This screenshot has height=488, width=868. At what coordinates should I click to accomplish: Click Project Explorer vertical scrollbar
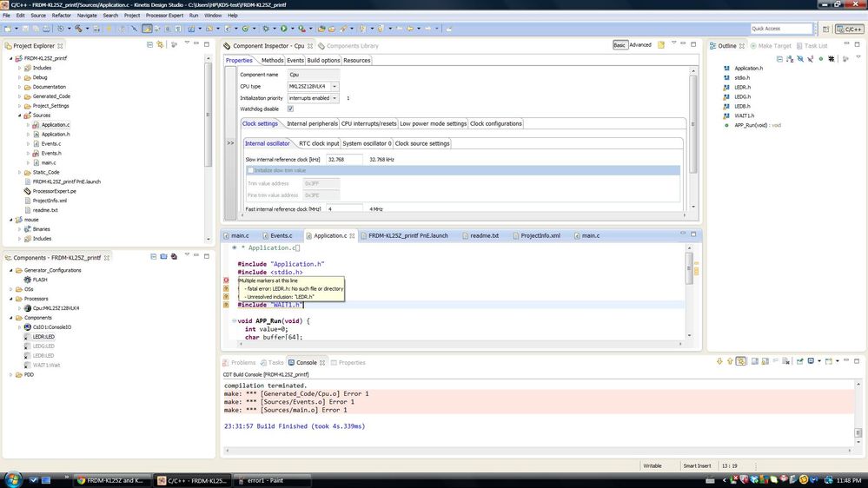click(x=209, y=114)
